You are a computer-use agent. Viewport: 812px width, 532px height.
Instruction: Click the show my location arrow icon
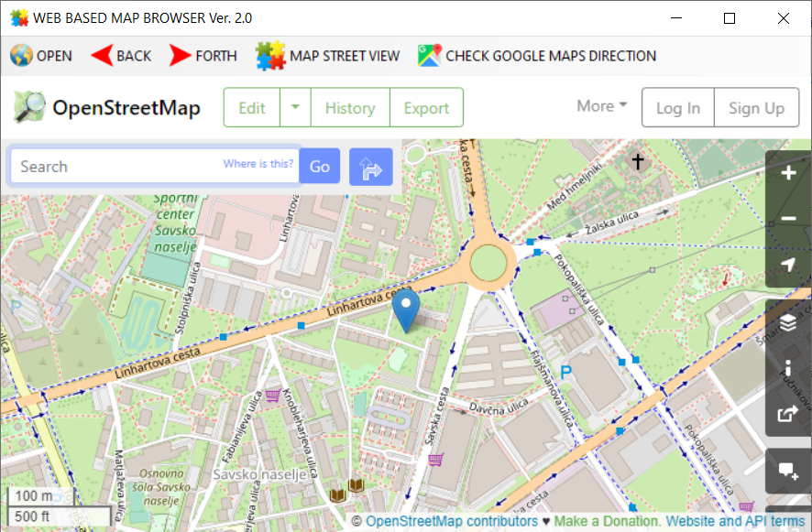click(788, 265)
